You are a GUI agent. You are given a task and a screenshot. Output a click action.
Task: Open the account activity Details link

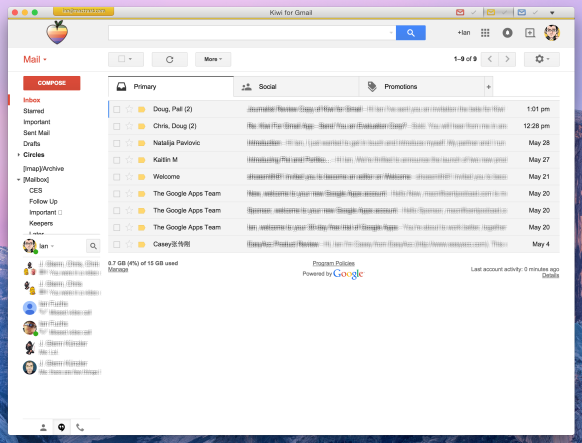pyautogui.click(x=550, y=275)
